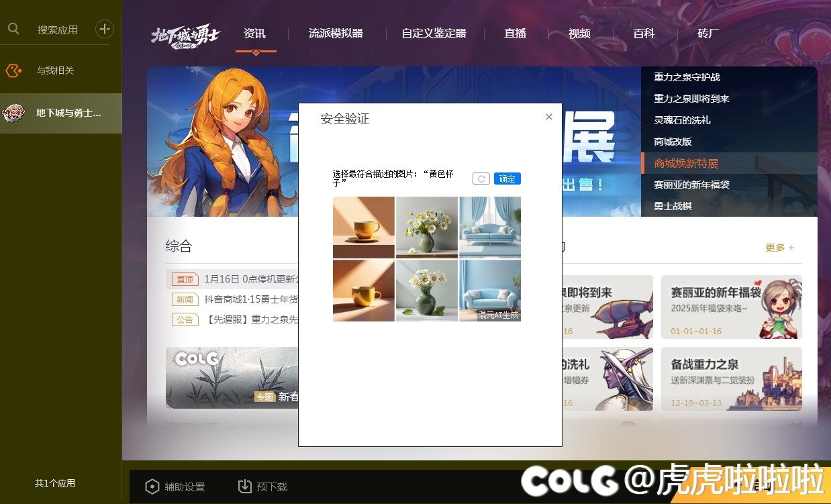Confirm captcha with the 确定 button
The image size is (831, 504).
507,178
